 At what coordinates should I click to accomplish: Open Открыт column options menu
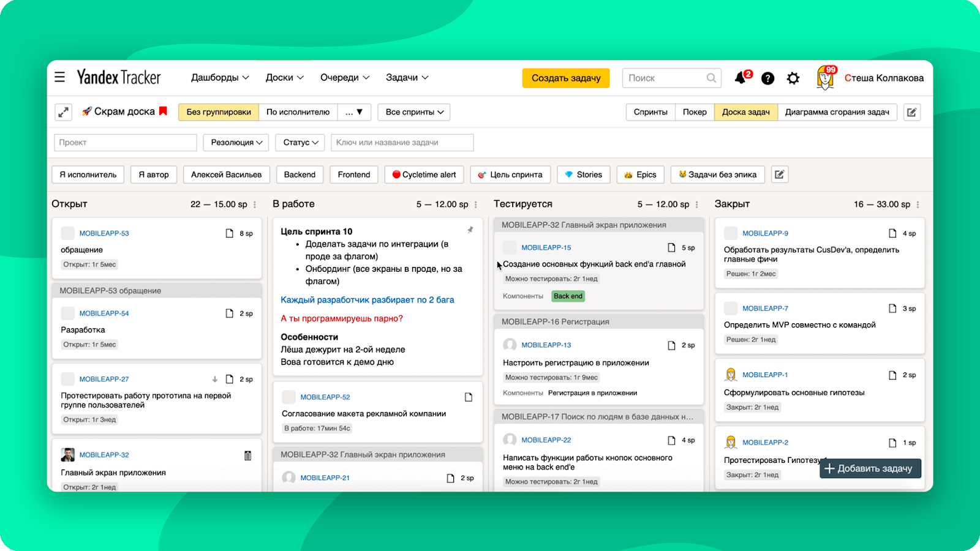(x=255, y=204)
